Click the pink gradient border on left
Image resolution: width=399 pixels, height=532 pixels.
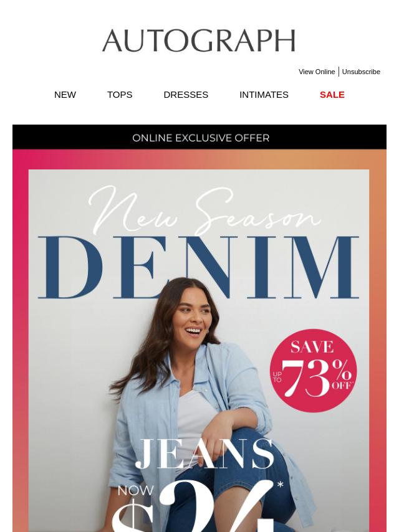pos(21,340)
